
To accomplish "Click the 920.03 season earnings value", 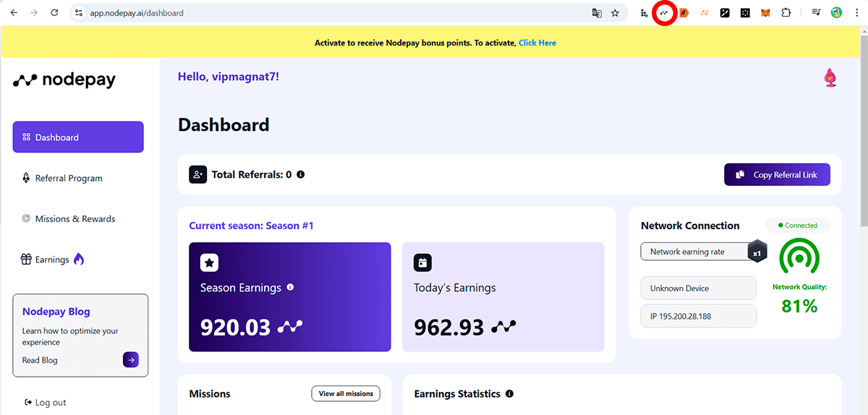I will tap(235, 327).
